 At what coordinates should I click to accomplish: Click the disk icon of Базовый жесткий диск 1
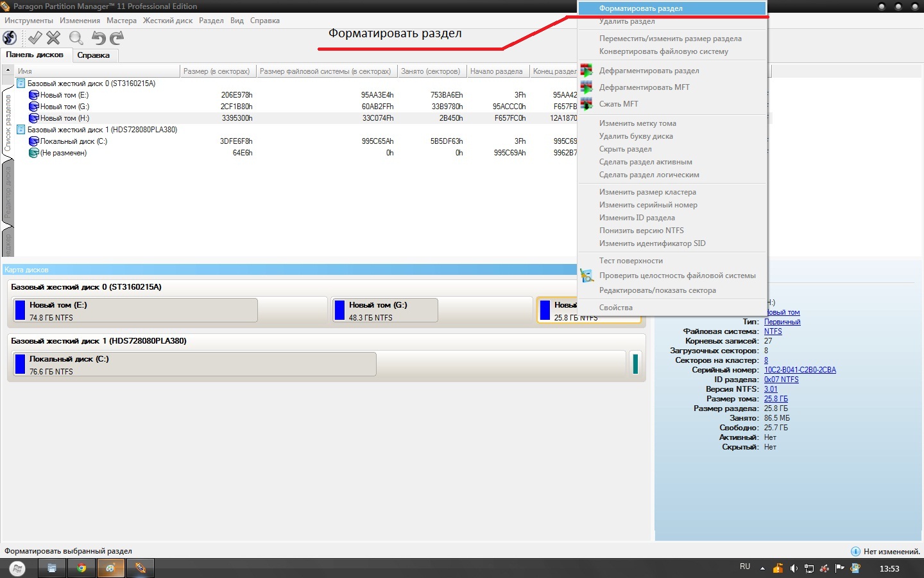21,130
